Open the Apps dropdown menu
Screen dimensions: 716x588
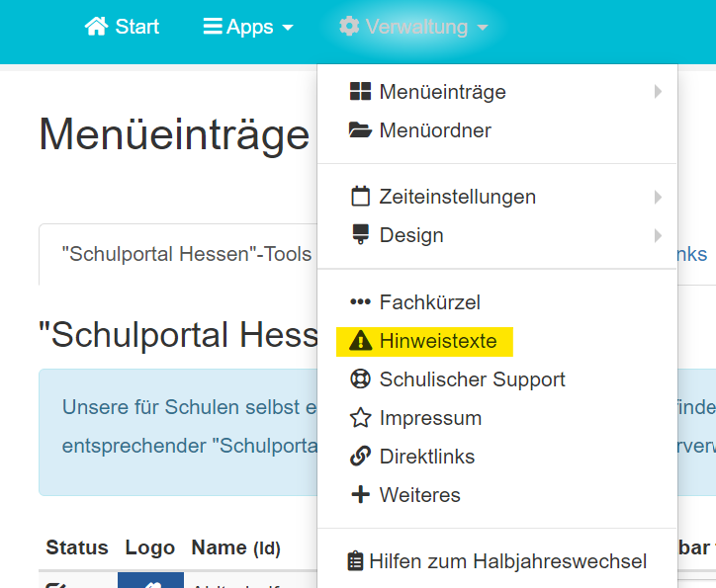(248, 27)
